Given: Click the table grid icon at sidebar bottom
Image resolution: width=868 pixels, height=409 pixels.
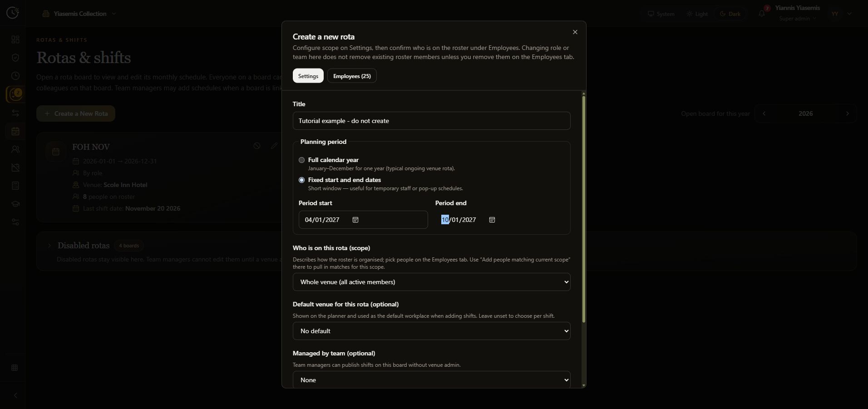Looking at the screenshot, I should (x=15, y=368).
